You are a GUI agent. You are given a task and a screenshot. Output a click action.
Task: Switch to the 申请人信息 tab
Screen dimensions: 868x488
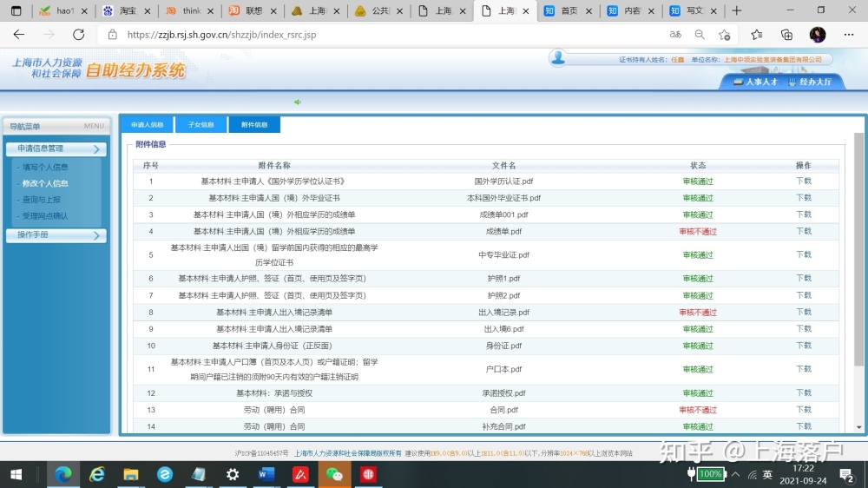[x=148, y=125]
